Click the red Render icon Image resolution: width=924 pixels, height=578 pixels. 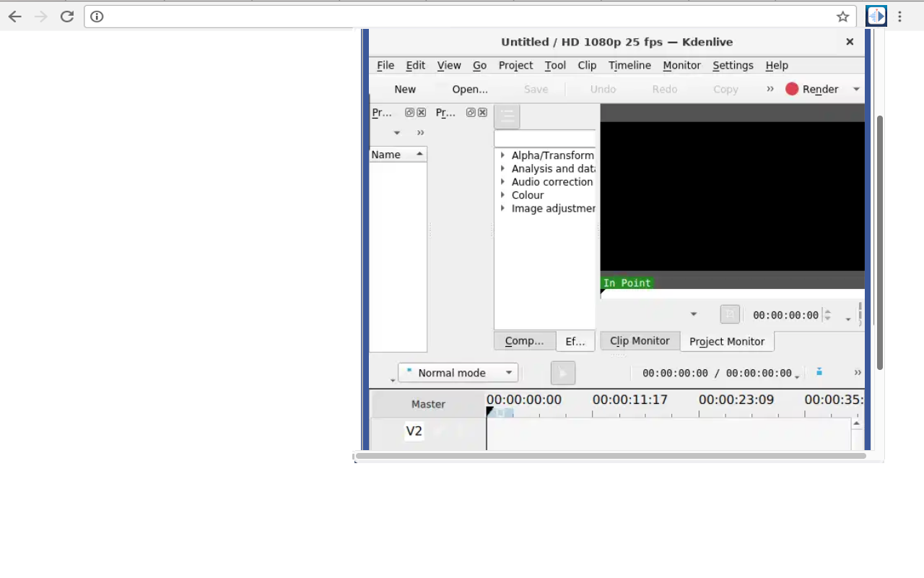792,89
